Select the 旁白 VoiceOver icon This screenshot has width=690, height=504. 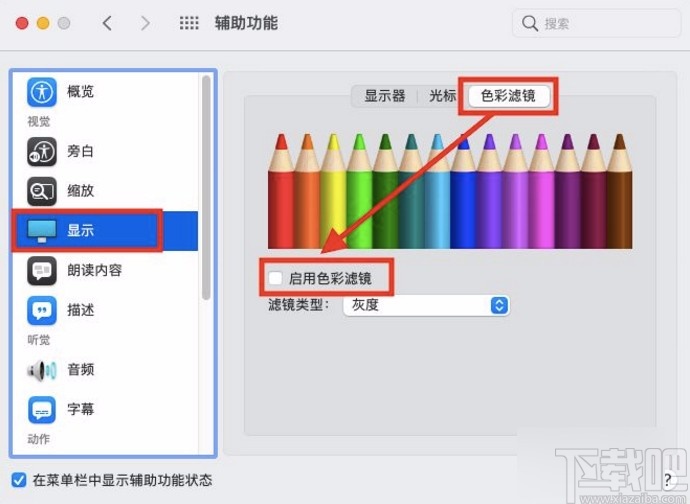point(42,151)
